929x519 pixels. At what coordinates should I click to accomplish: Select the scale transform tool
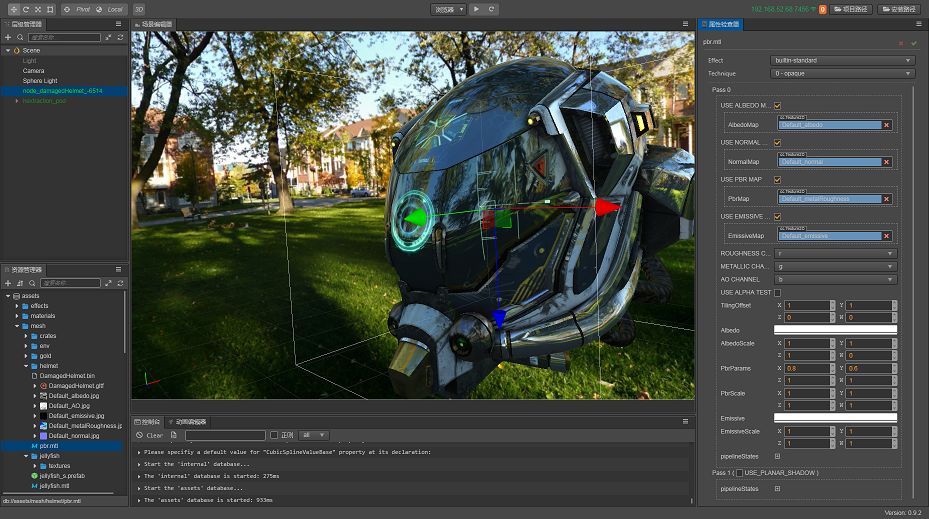click(x=37, y=9)
